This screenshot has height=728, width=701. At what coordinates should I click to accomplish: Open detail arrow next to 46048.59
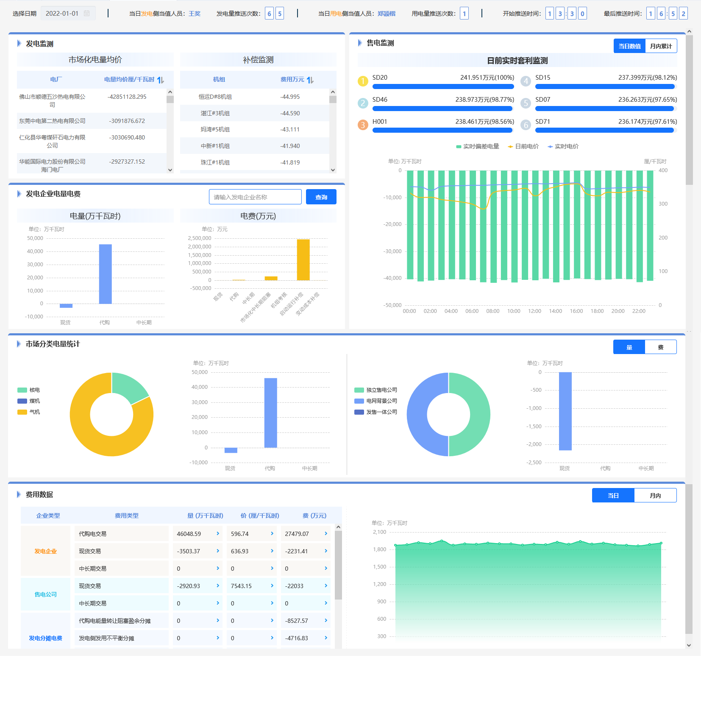coord(218,533)
